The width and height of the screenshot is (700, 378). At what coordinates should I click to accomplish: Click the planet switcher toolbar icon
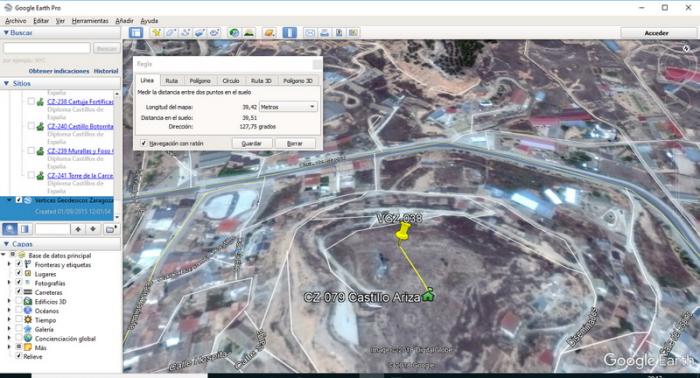pos(269,33)
